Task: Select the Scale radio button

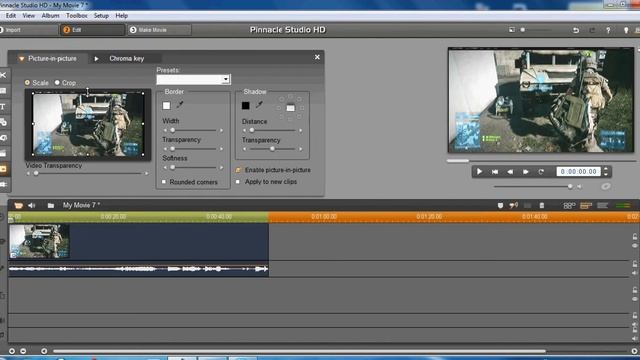Action: click(x=27, y=82)
